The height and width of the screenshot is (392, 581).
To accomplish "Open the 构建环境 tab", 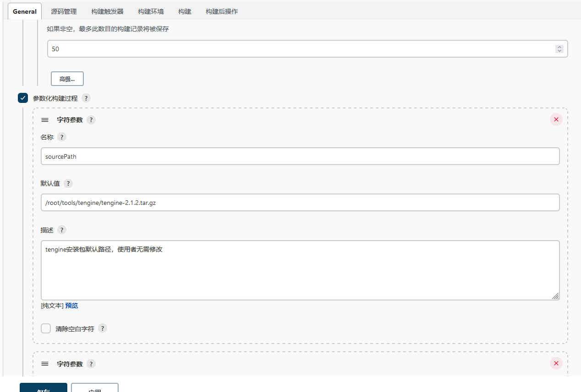I will pyautogui.click(x=151, y=11).
